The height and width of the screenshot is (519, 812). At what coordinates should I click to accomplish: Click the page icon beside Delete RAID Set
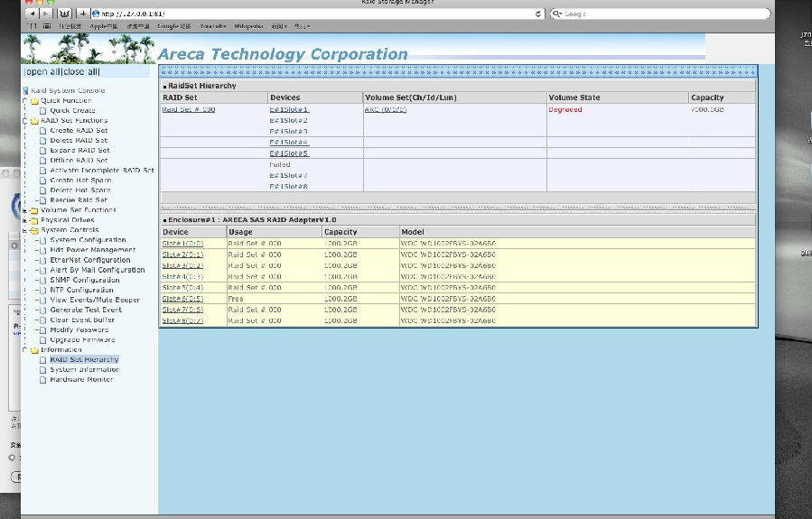[x=43, y=141]
